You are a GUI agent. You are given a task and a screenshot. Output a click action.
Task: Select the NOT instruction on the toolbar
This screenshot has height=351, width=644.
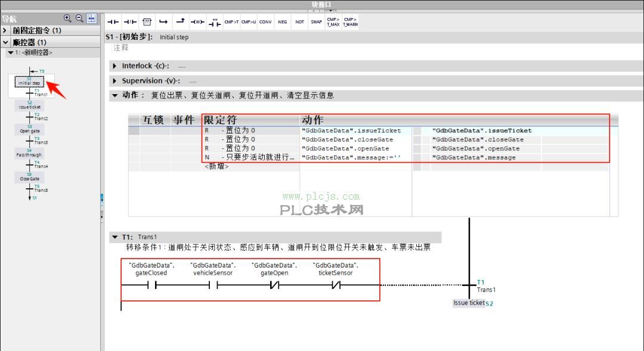click(x=299, y=21)
